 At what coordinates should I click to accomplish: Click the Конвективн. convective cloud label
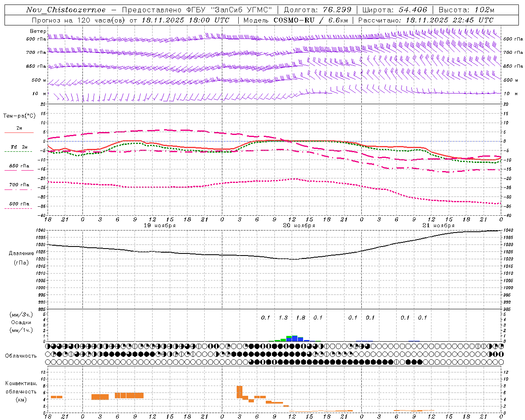[21, 383]
